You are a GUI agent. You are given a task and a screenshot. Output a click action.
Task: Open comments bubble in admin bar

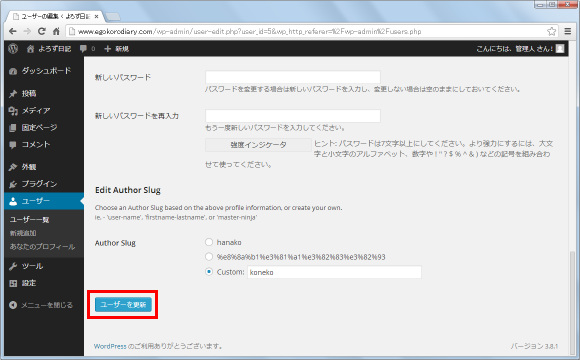pos(87,48)
